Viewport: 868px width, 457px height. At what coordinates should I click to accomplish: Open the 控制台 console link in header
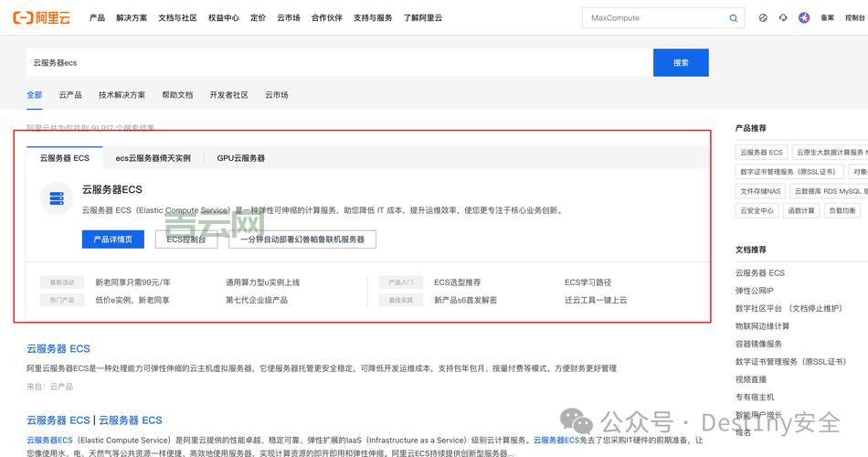point(855,17)
